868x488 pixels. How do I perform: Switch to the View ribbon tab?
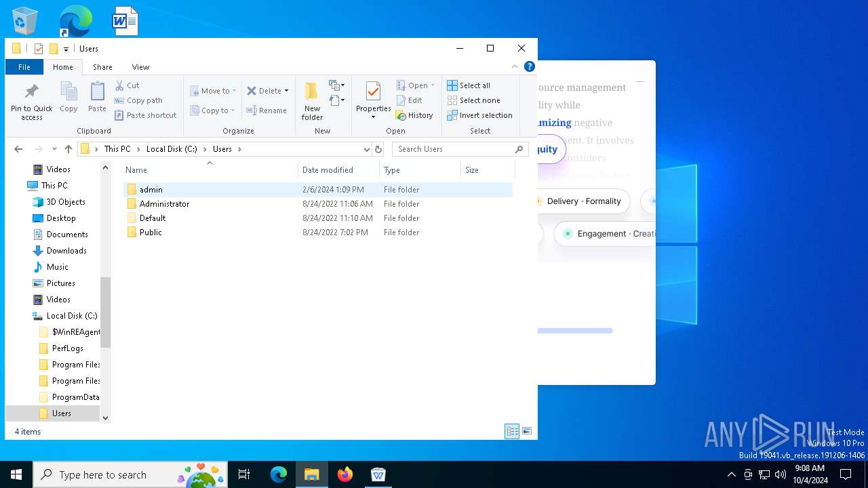pos(140,67)
